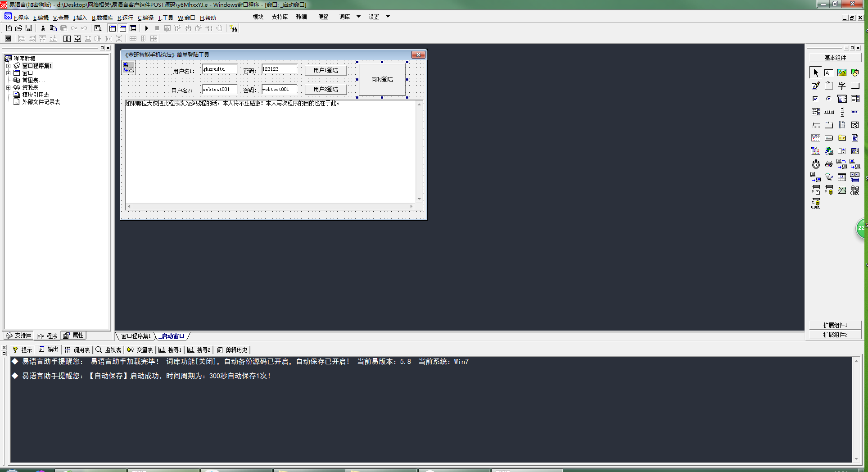Select the picture box component icon

pos(841,73)
